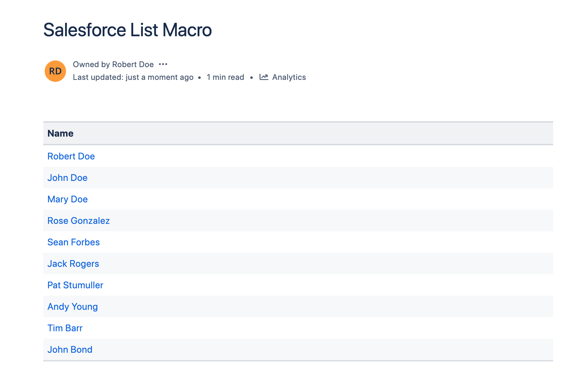Screen dimensions: 575x392
Task: Click the empty area of John Bond row
Action: [302, 350]
